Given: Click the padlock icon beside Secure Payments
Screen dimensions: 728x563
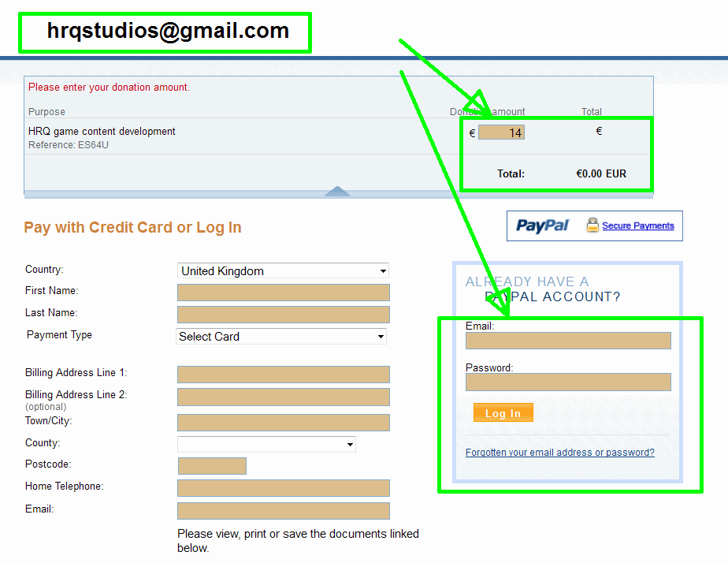Looking at the screenshot, I should [x=592, y=225].
